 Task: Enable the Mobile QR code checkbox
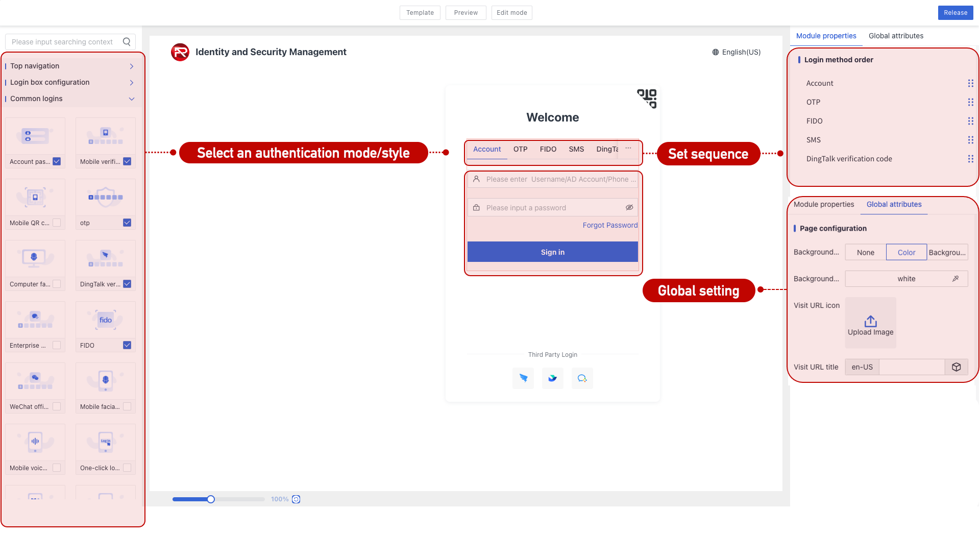click(57, 223)
